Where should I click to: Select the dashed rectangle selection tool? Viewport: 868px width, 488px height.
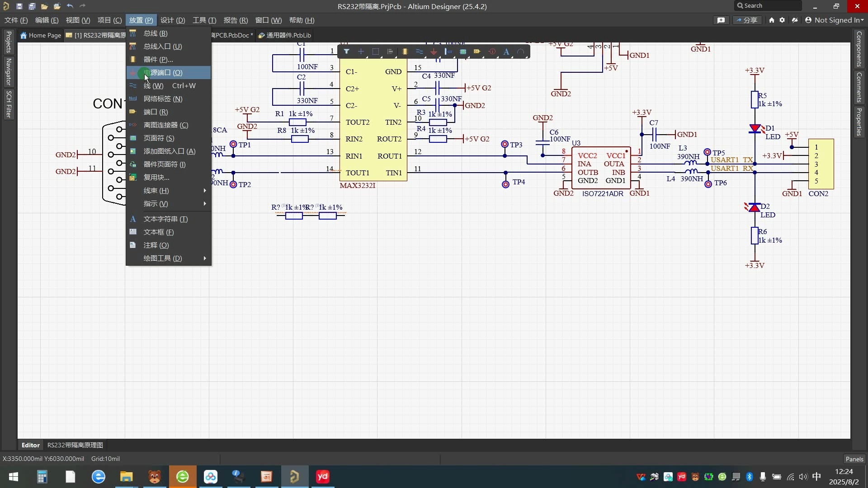(x=375, y=52)
